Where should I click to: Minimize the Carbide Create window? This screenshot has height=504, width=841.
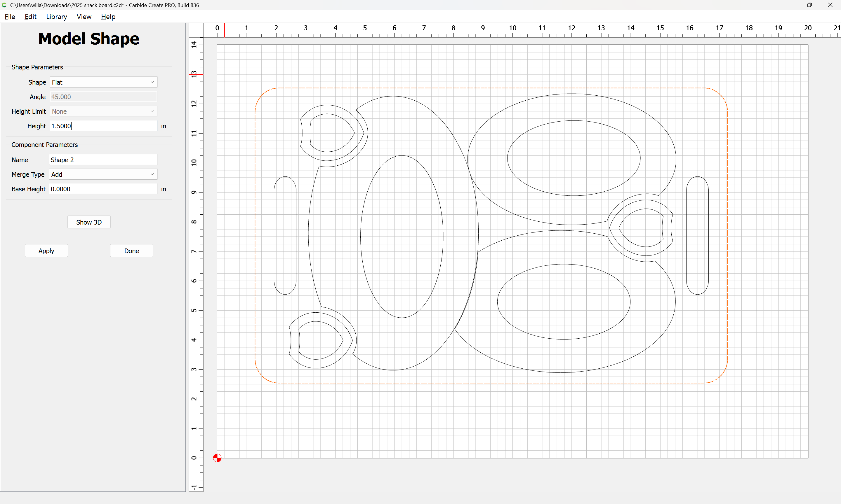(x=789, y=5)
